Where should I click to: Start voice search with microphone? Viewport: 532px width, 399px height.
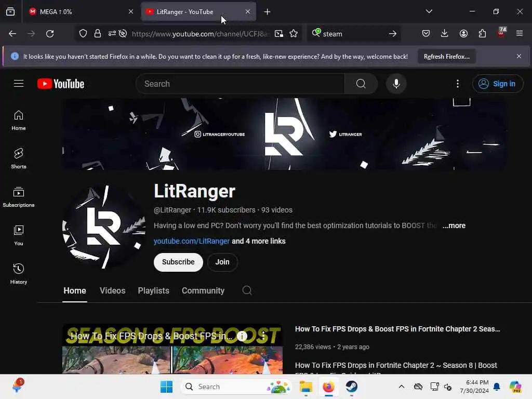(396, 84)
